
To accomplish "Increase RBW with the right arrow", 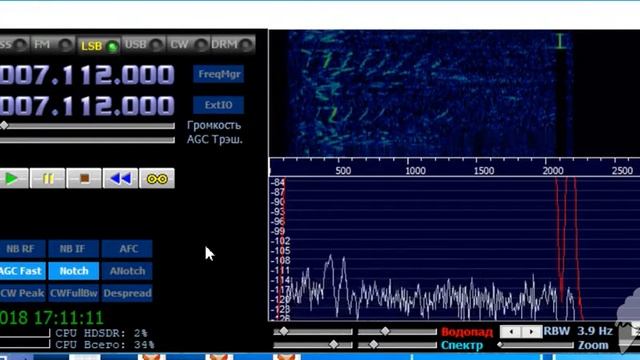I will click(x=531, y=332).
